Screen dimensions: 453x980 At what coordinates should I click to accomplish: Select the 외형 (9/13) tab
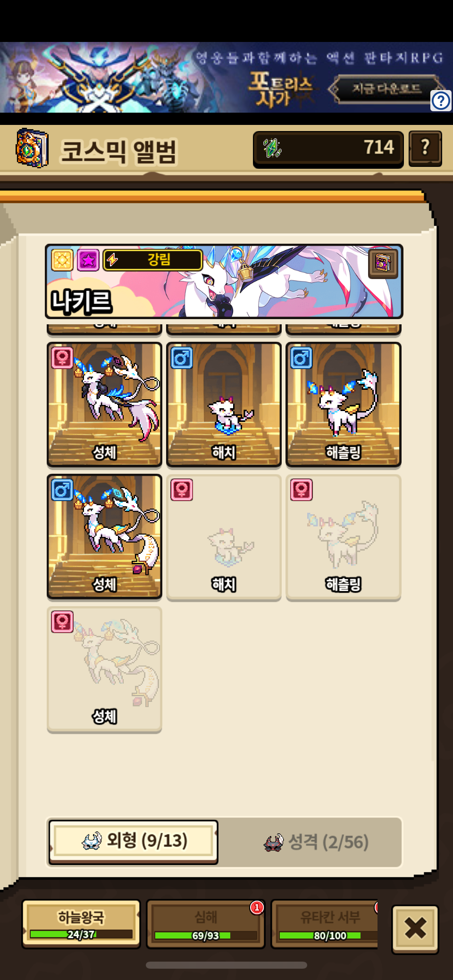(133, 842)
